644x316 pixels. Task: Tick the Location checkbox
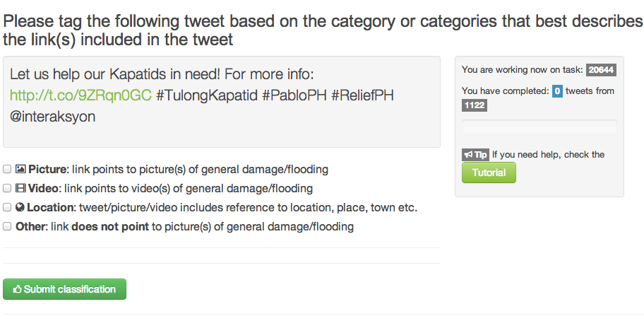point(7,208)
